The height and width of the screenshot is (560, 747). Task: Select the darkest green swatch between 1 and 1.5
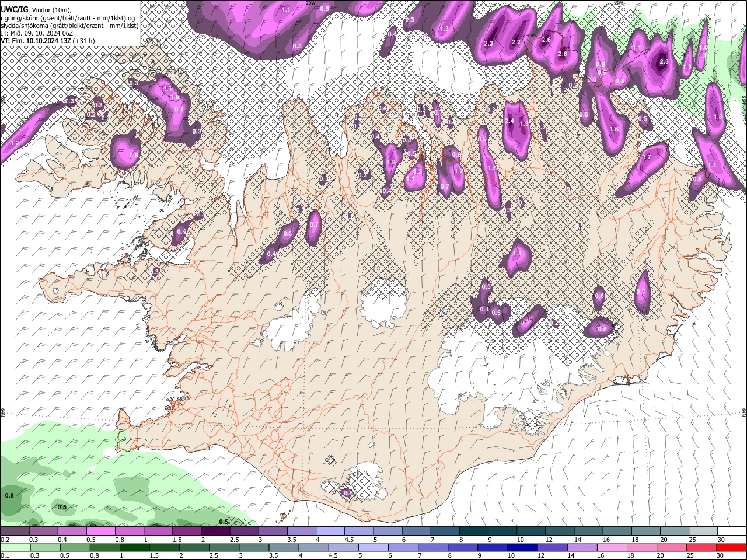coord(135,547)
